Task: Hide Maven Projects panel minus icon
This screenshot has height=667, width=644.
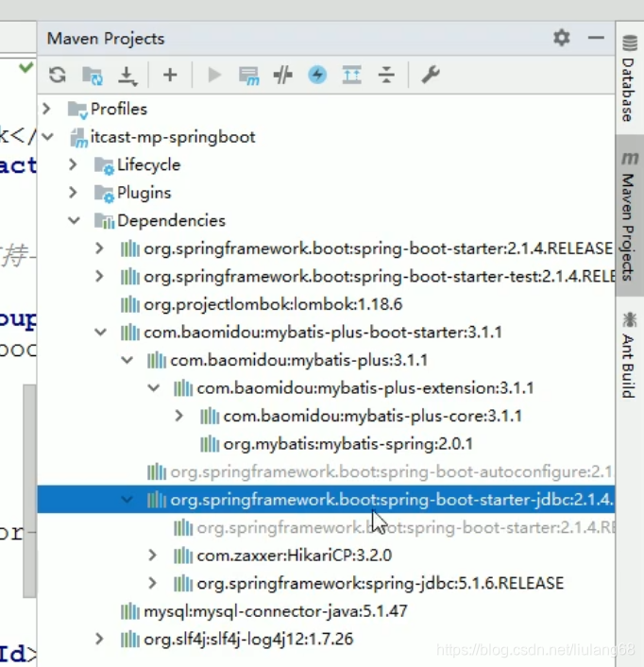Action: tap(596, 38)
